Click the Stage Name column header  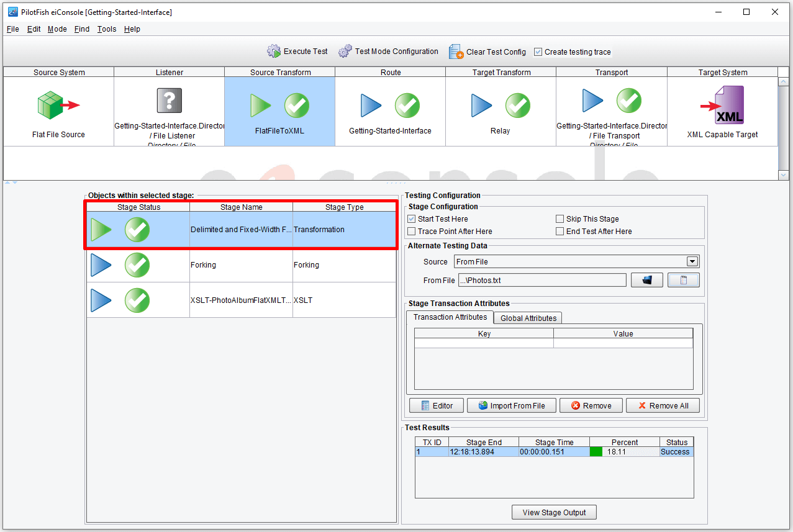click(x=241, y=207)
